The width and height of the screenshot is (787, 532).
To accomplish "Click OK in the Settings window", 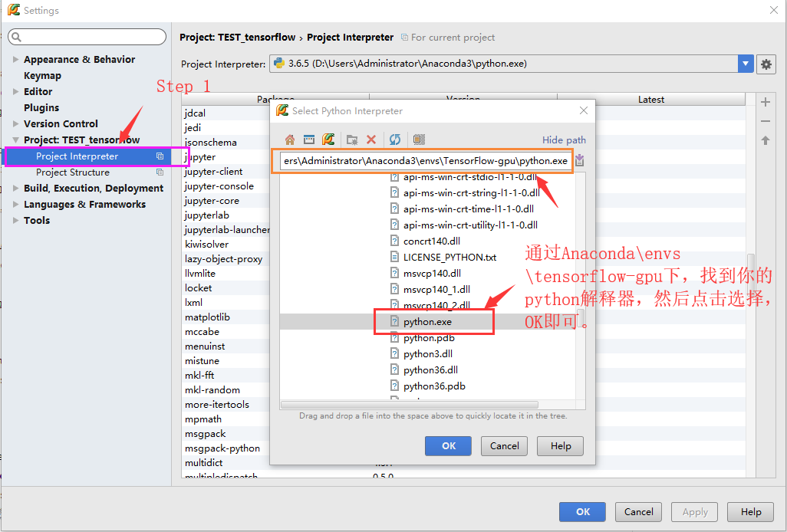I will (x=582, y=512).
